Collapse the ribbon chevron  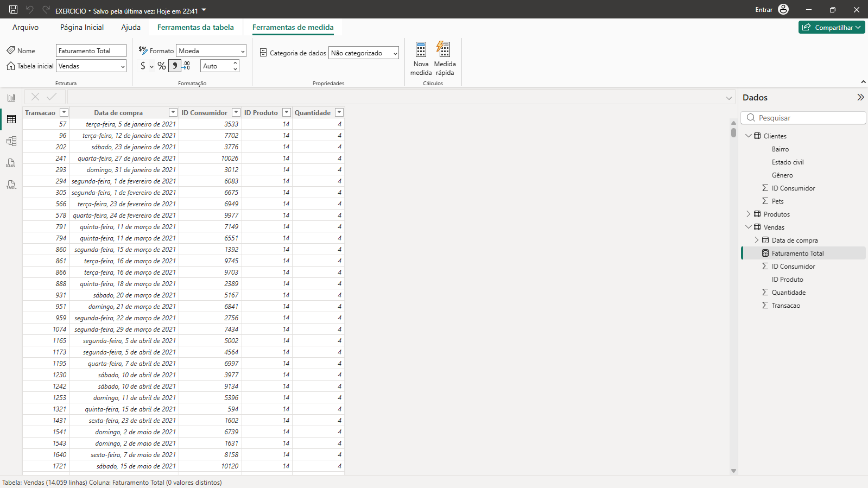tap(863, 82)
